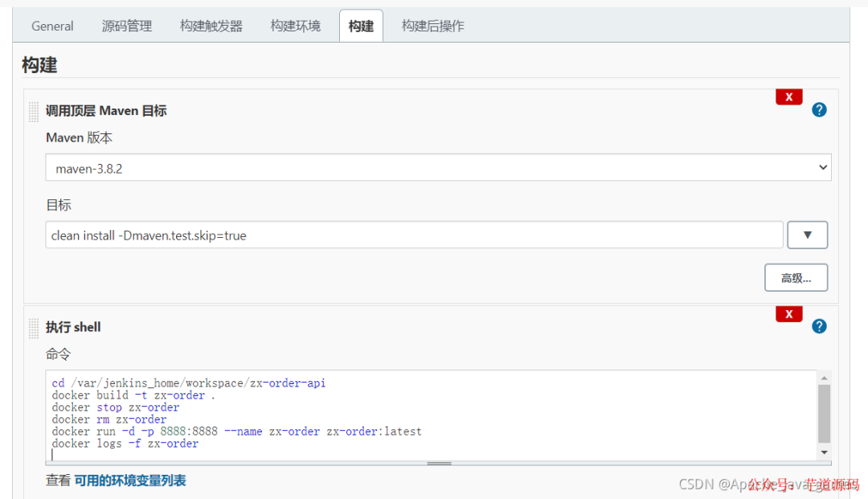Expand the 目标 field with arrow button
Screen dimensions: 868x499
pyautogui.click(x=807, y=235)
